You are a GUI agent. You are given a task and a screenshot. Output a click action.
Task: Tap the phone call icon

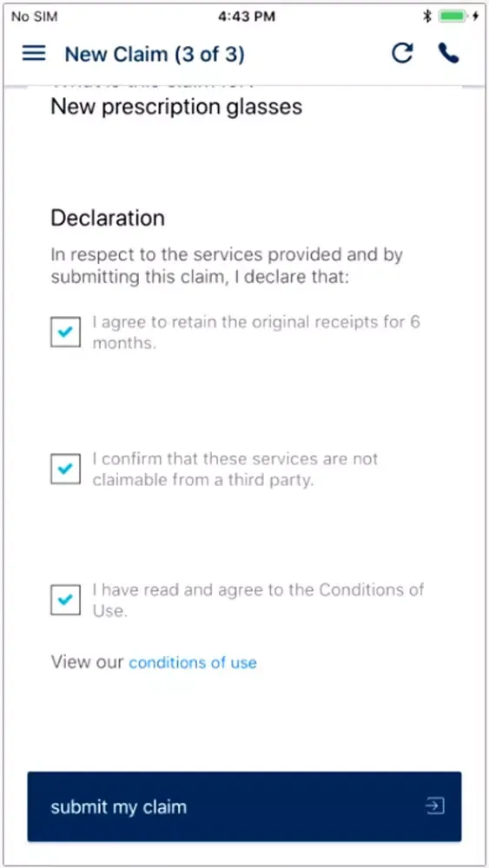pyautogui.click(x=448, y=53)
